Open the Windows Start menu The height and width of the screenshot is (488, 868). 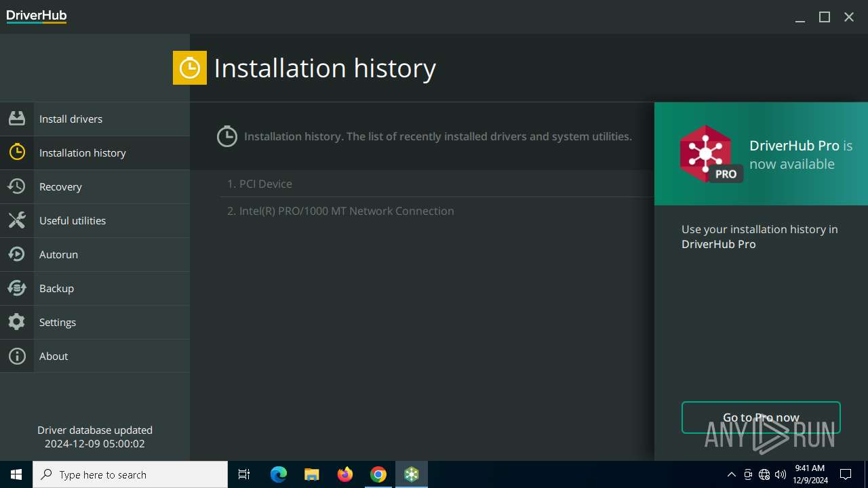click(x=16, y=474)
